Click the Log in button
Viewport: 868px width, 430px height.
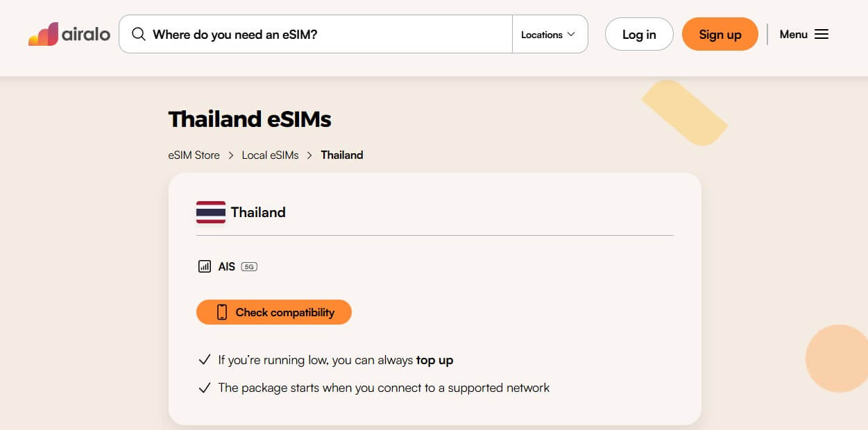[638, 33]
